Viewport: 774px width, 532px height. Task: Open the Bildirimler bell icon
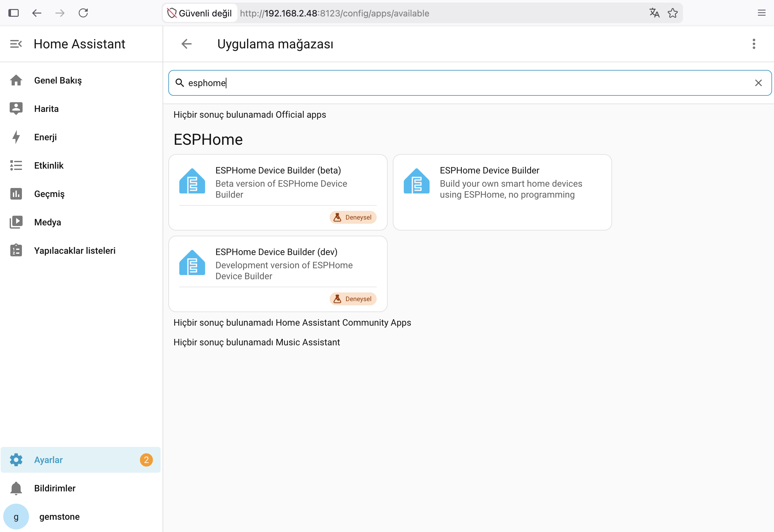(16, 488)
